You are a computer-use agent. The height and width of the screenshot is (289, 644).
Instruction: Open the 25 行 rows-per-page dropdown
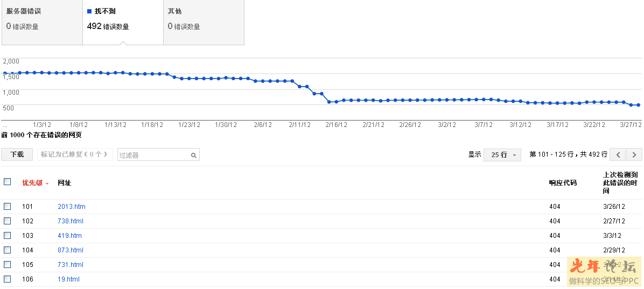[x=502, y=154]
